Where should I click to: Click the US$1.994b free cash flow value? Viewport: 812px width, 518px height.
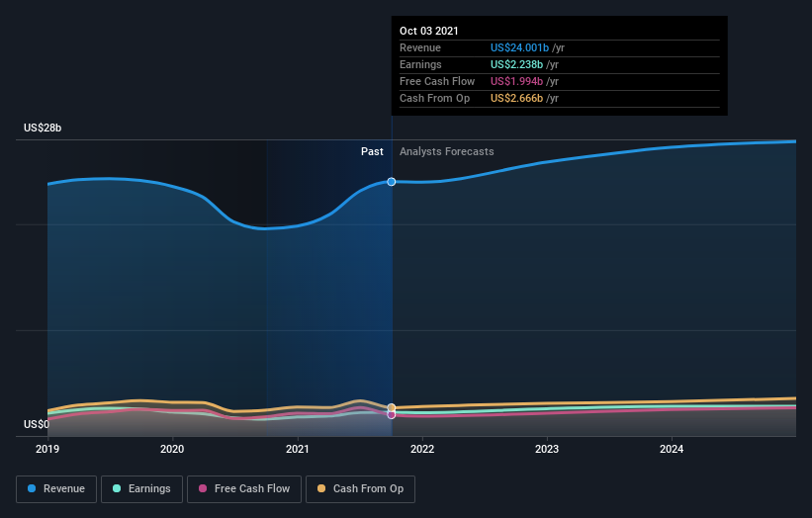click(x=517, y=81)
